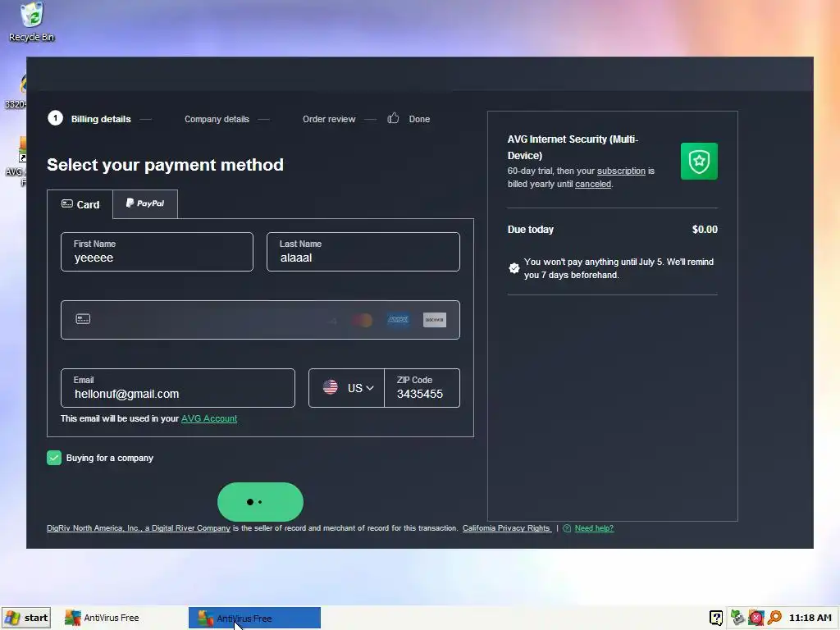Click the green loading continue button
Image resolution: width=840 pixels, height=630 pixels.
[x=260, y=502]
